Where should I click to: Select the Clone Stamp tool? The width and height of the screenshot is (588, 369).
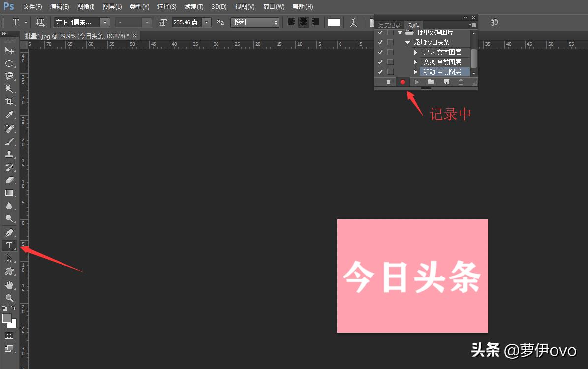pyautogui.click(x=9, y=154)
